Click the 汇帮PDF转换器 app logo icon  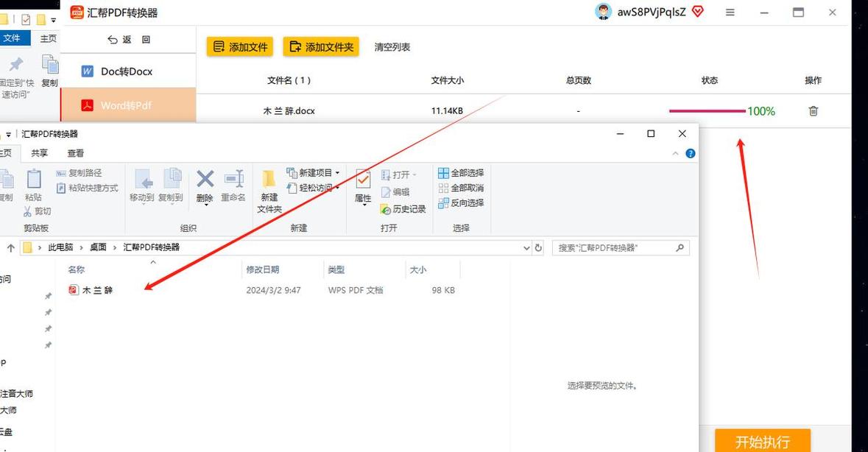pyautogui.click(x=77, y=13)
